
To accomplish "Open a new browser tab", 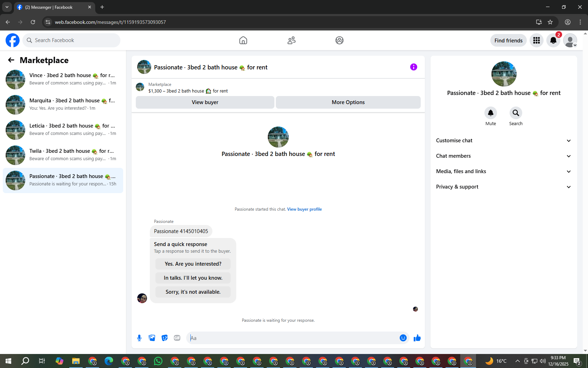I will [x=102, y=7].
